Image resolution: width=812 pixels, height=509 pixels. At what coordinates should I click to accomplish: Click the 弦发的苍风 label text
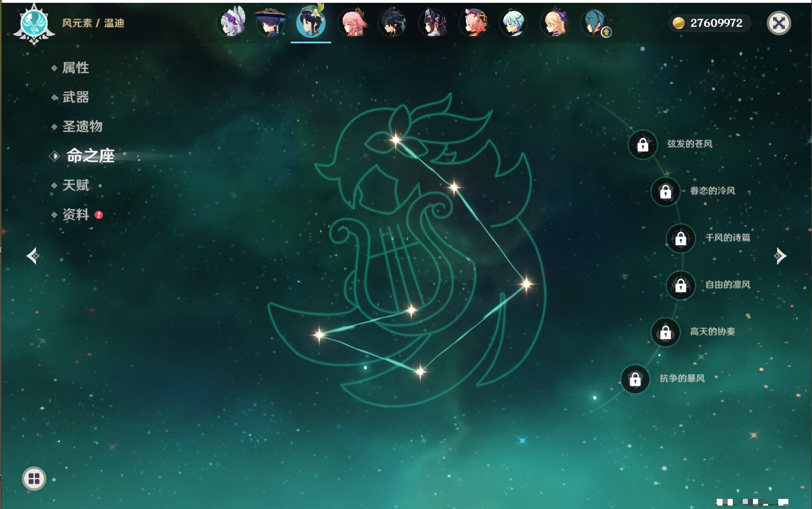click(x=689, y=144)
